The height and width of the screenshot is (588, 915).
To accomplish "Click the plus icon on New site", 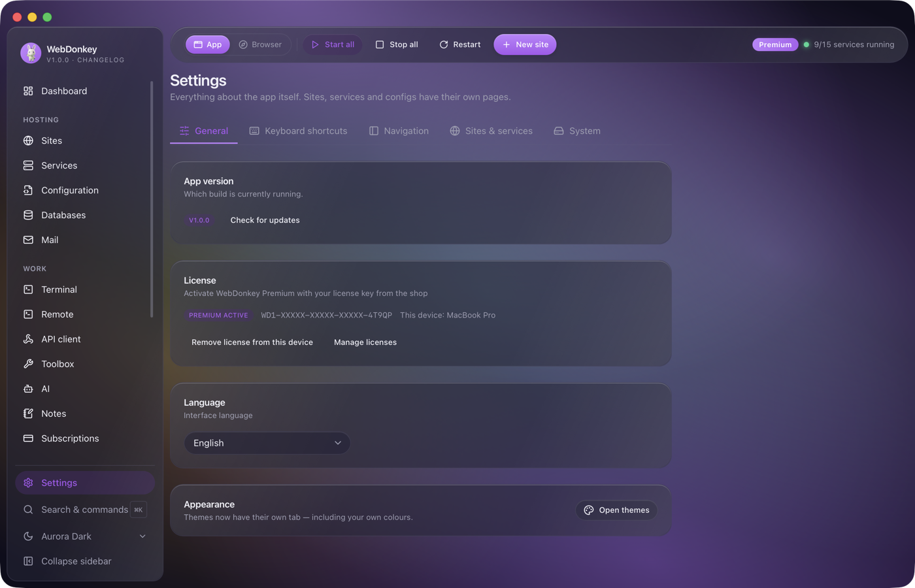I will (506, 44).
